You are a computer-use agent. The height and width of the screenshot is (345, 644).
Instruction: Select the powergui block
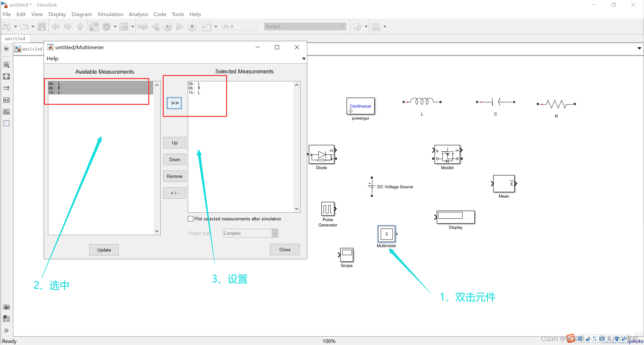pyautogui.click(x=360, y=106)
